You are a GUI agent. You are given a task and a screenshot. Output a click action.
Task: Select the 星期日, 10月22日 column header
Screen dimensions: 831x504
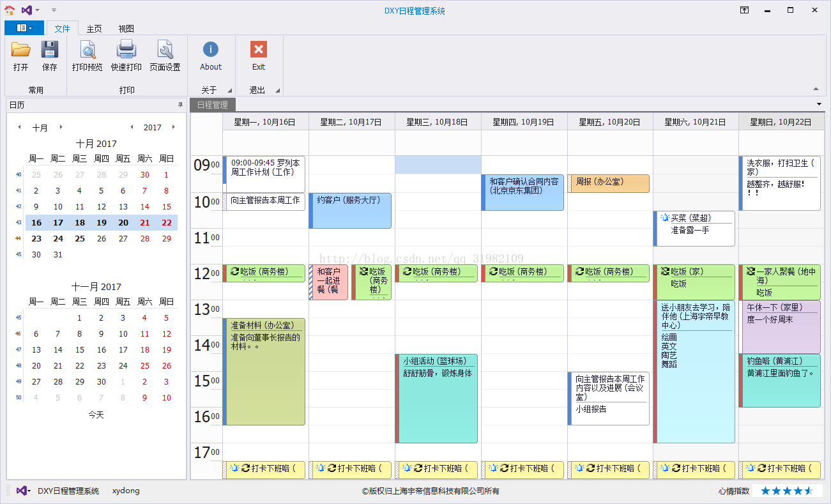tap(781, 122)
